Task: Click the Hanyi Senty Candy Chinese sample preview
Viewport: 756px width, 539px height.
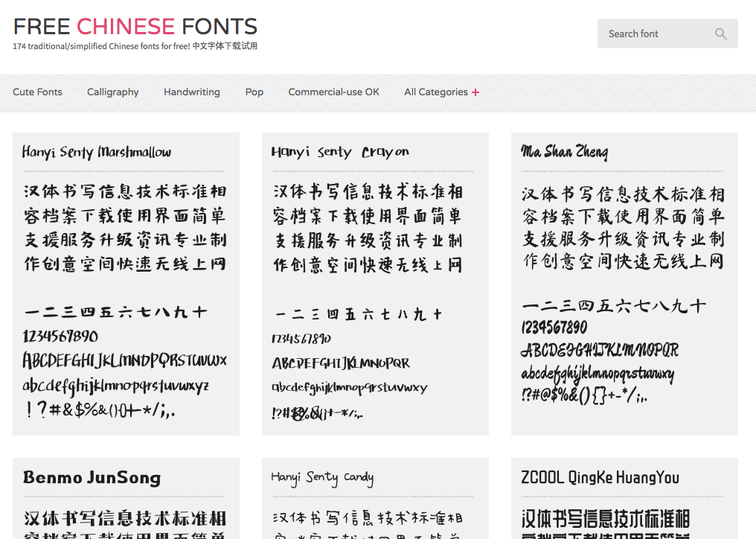Action: coord(368,524)
